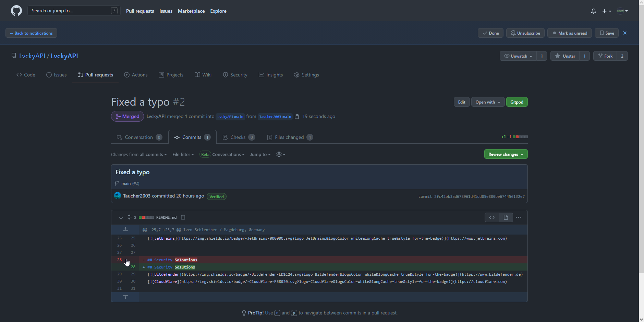Open README.md file options ellipsis
Image resolution: width=644 pixels, height=322 pixels.
click(x=519, y=217)
